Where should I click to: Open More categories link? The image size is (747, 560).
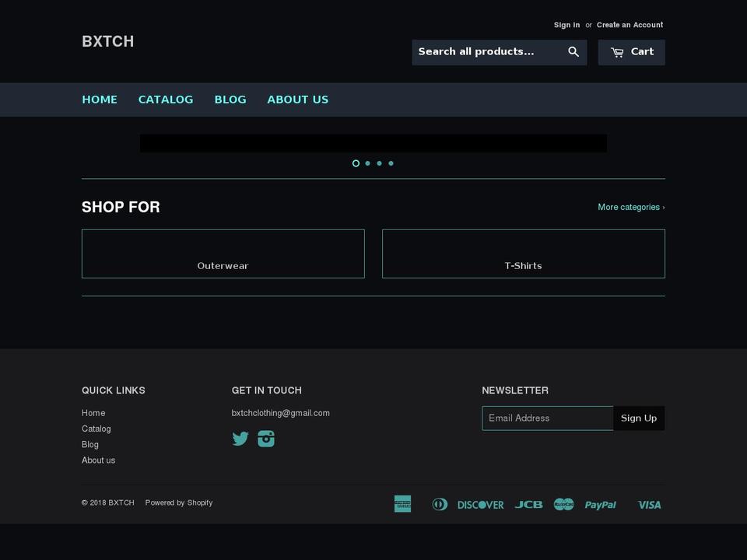click(631, 207)
